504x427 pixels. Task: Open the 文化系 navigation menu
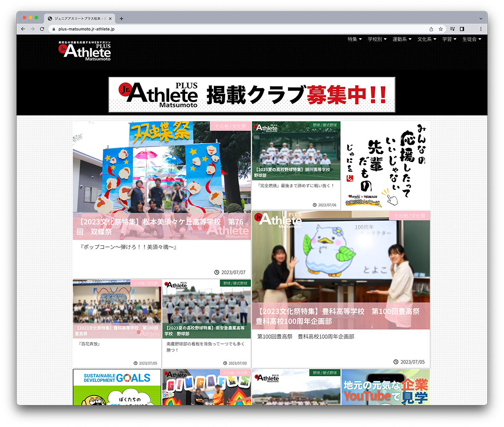(x=426, y=39)
